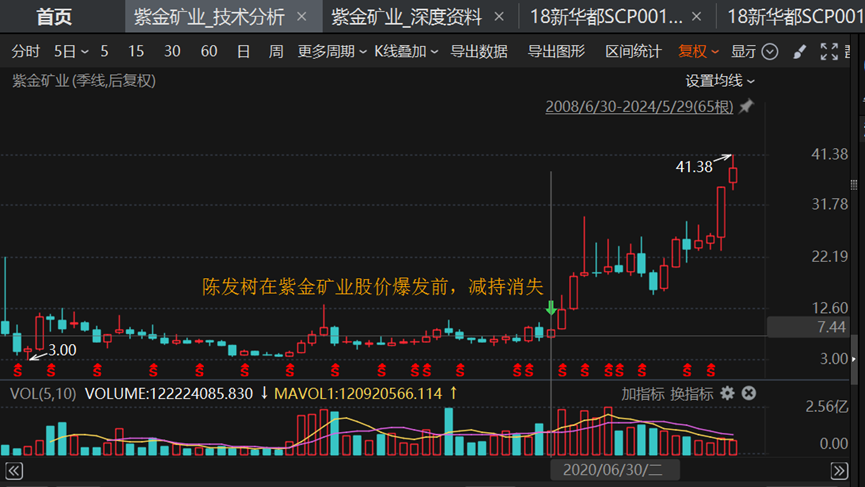Click the 41.38 high price annotation
Screen dimensions: 865x487
(694, 167)
